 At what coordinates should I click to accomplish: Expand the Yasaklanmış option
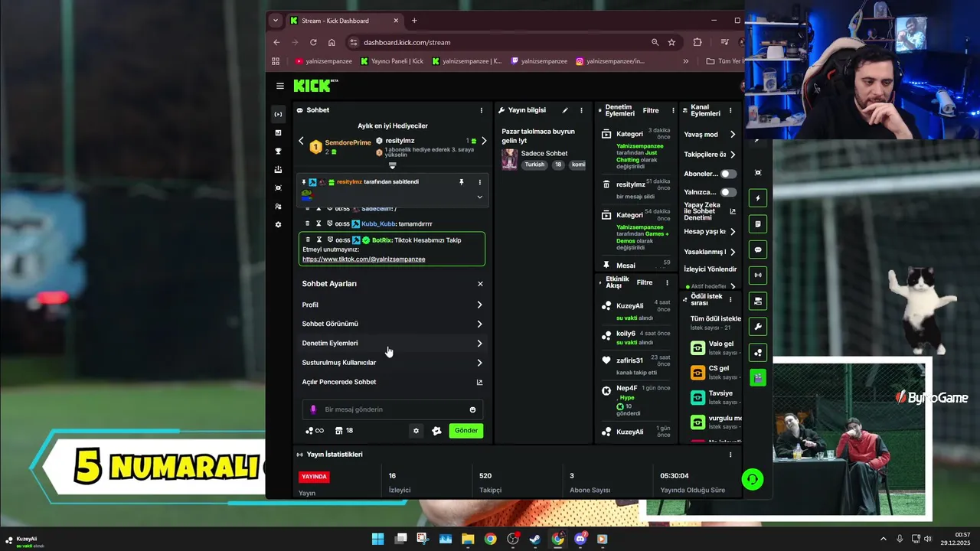coord(710,252)
